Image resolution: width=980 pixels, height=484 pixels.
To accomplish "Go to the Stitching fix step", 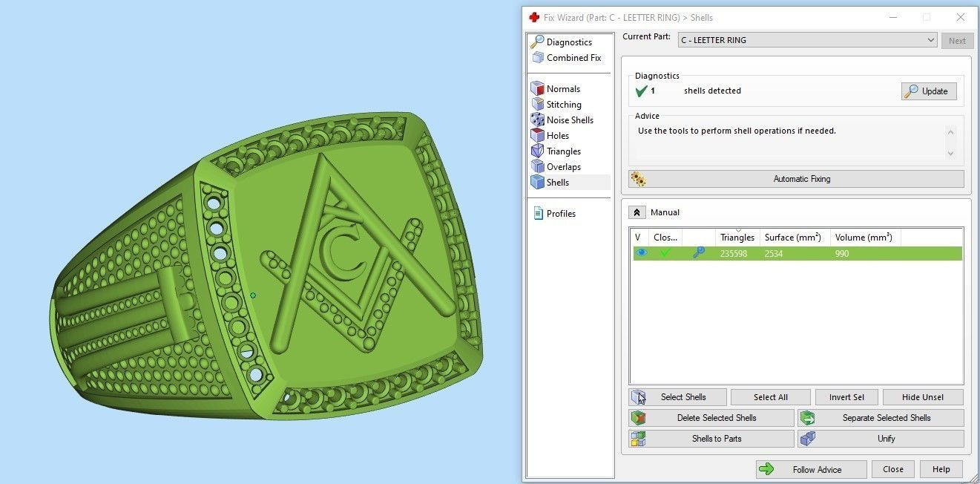I will pyautogui.click(x=564, y=105).
